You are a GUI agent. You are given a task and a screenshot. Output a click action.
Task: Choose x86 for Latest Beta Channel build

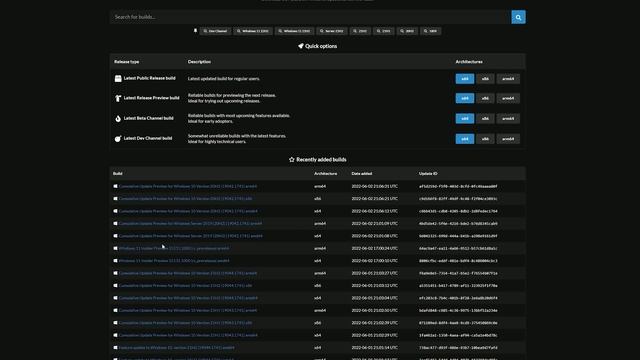(x=485, y=119)
